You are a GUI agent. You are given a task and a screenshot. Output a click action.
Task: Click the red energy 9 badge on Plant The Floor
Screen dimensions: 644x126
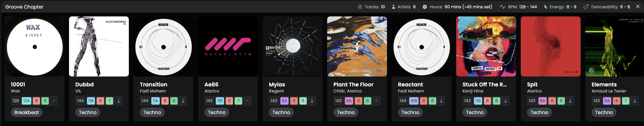(359, 101)
